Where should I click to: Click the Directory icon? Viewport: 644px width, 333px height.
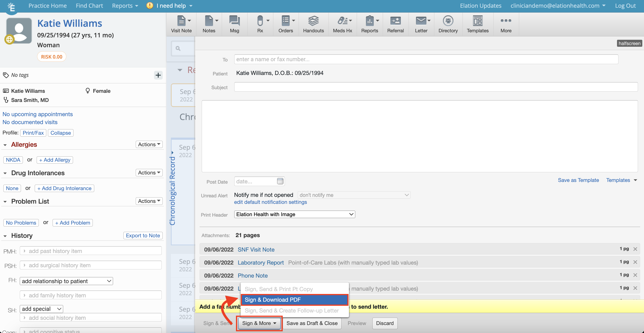coord(448,21)
